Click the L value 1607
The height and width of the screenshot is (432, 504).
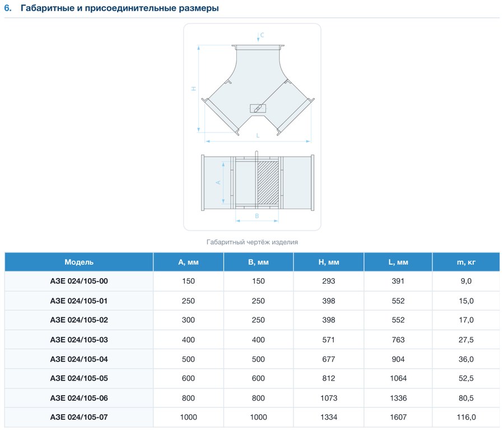[x=398, y=417]
